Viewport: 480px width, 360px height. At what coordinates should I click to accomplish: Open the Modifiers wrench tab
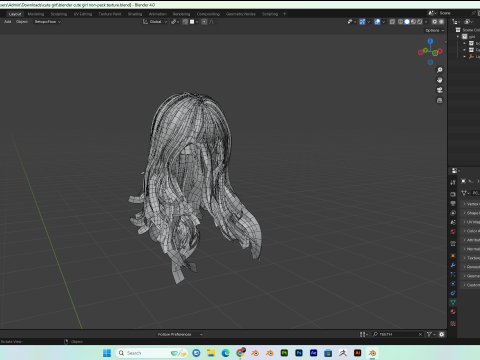(453, 265)
